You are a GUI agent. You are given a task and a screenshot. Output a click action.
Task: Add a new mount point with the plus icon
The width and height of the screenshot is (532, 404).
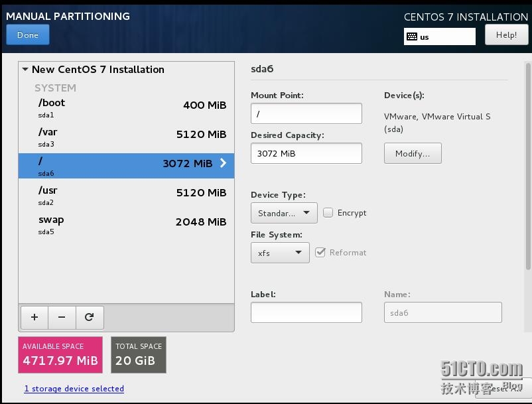34,318
